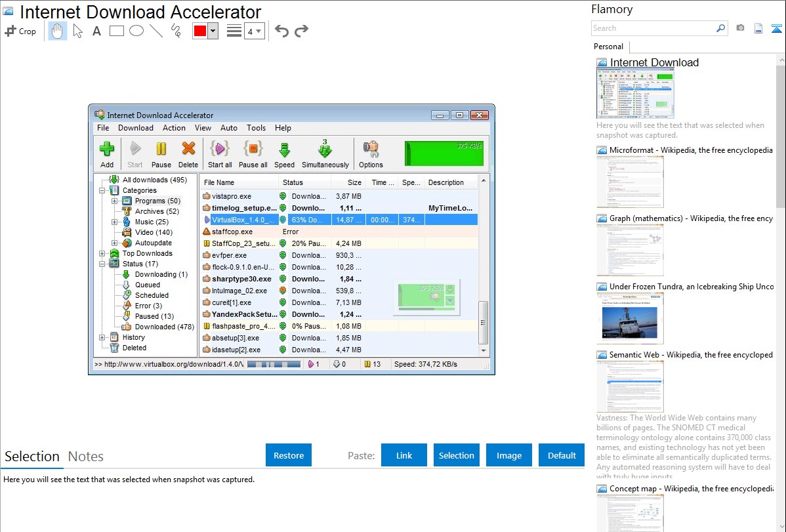Open the drawing color dropdown arrow

(213, 31)
